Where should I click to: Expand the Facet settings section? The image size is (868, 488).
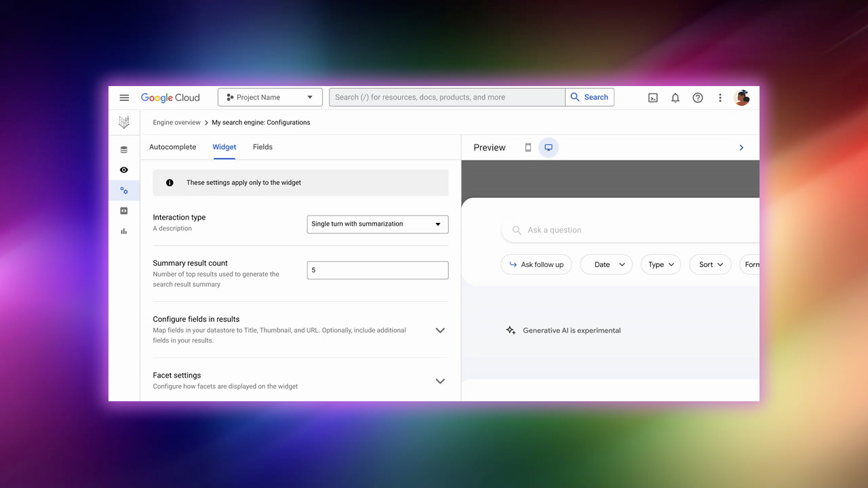point(440,381)
